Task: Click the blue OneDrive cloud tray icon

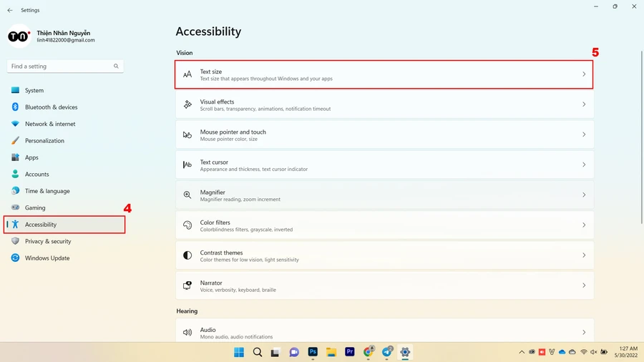Action: tap(562, 352)
